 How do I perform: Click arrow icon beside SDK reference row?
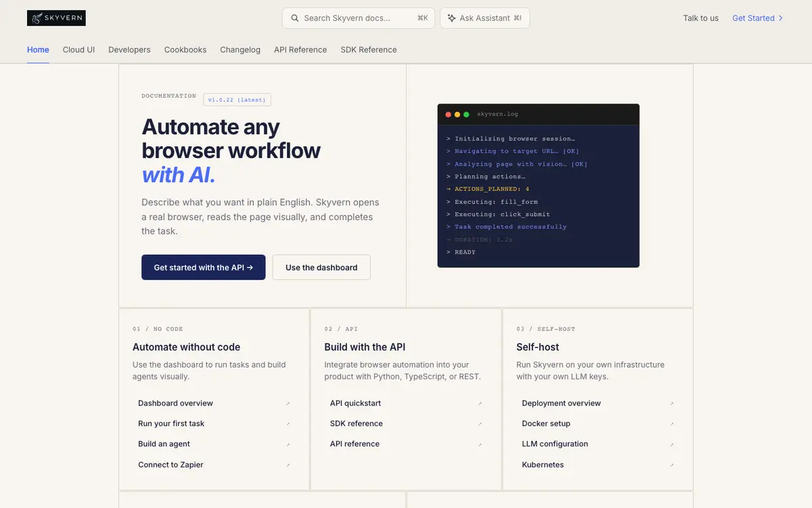[480, 424]
